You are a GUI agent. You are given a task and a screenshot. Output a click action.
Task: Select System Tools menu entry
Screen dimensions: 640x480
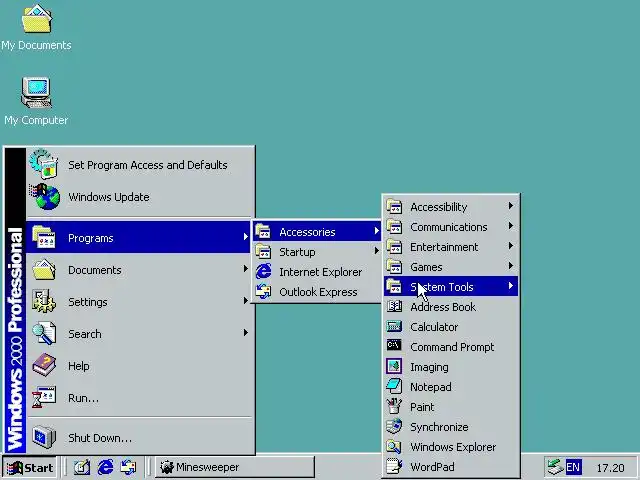pos(451,286)
